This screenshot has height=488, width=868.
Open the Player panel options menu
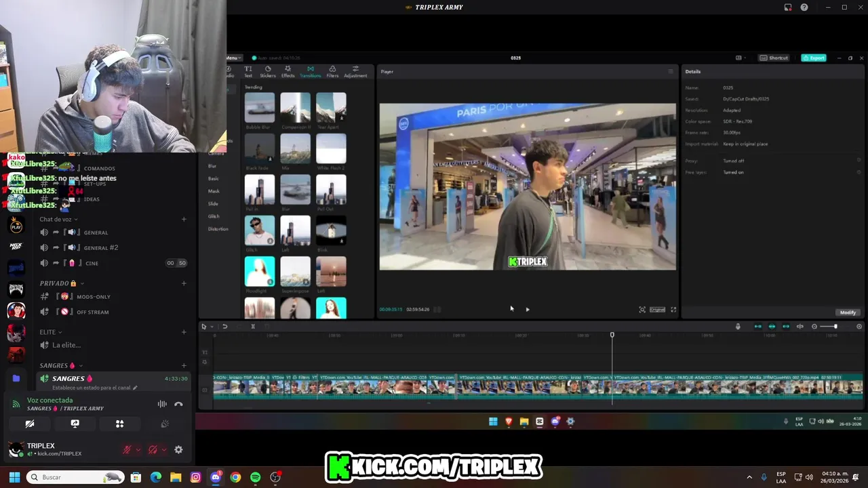[671, 71]
